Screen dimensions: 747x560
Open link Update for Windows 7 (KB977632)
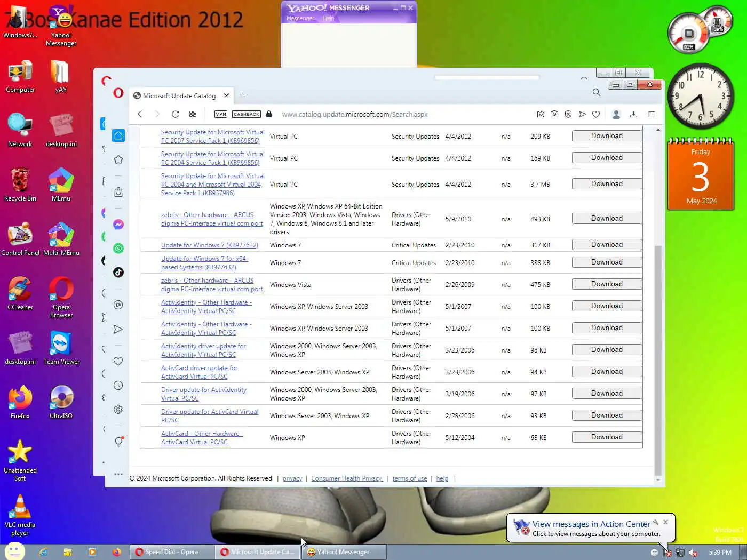210,245
